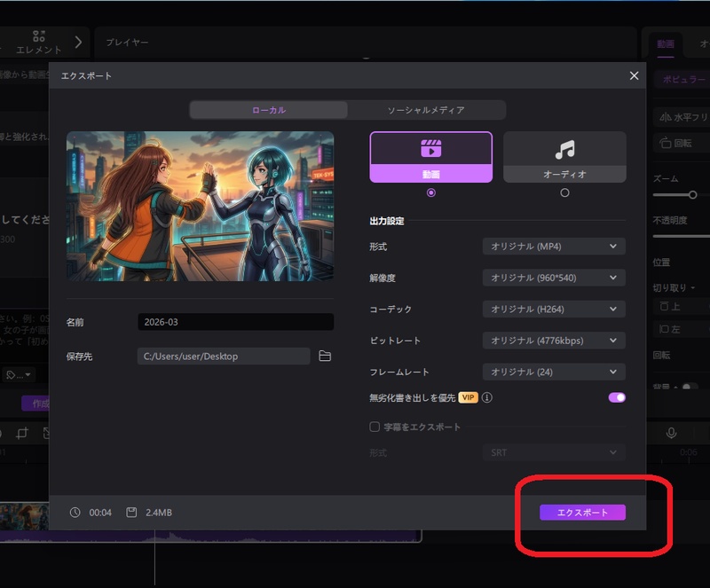Select the 回転 rotate icon
The height and width of the screenshot is (588, 710).
[666, 143]
